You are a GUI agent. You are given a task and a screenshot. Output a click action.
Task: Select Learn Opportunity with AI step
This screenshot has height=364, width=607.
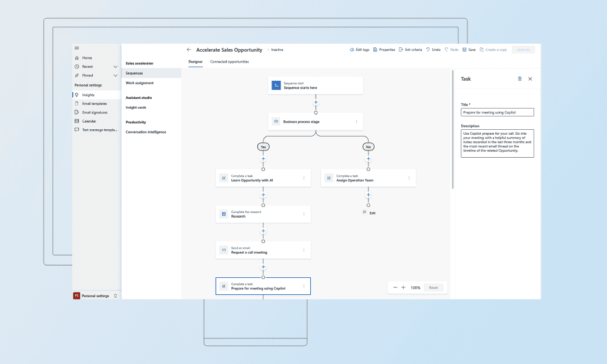click(x=263, y=178)
